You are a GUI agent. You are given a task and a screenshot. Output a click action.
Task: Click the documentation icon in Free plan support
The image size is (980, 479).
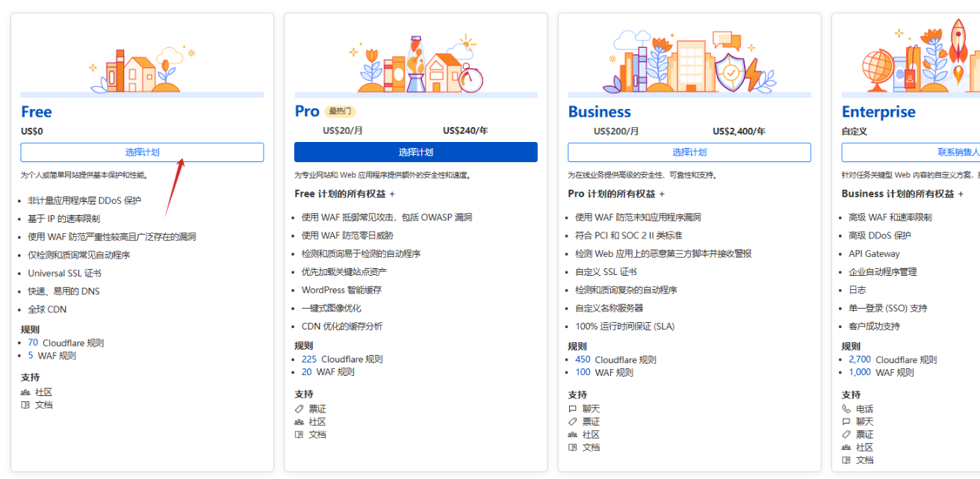(x=24, y=404)
